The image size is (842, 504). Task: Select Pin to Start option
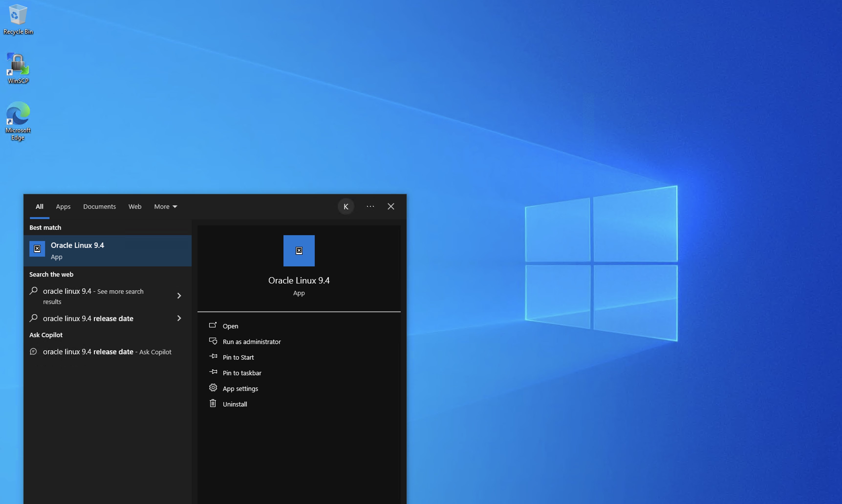pyautogui.click(x=238, y=357)
